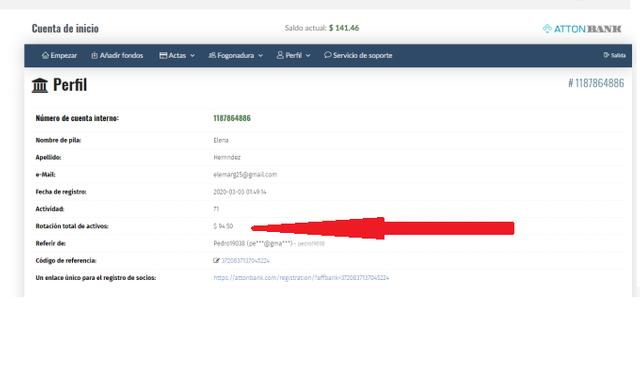Viewport: 640px width, 385px height.
Task: Click the Perfil page heading
Action: pos(70,85)
